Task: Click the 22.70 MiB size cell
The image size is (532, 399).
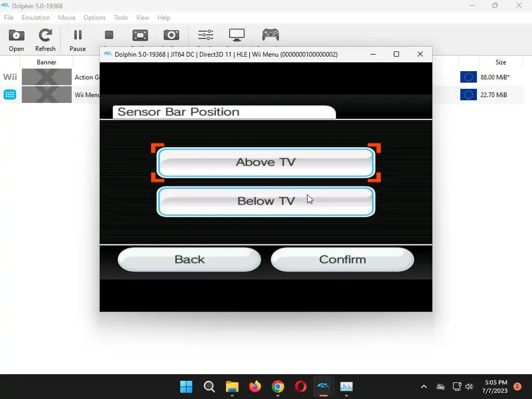Action: [494, 95]
